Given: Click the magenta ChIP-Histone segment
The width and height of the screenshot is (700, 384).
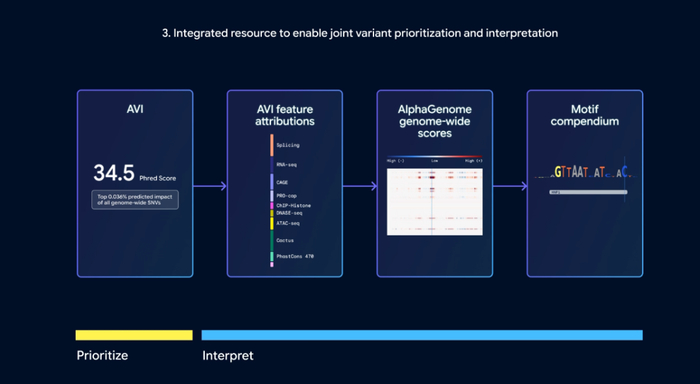Looking at the screenshot, I should tap(272, 206).
